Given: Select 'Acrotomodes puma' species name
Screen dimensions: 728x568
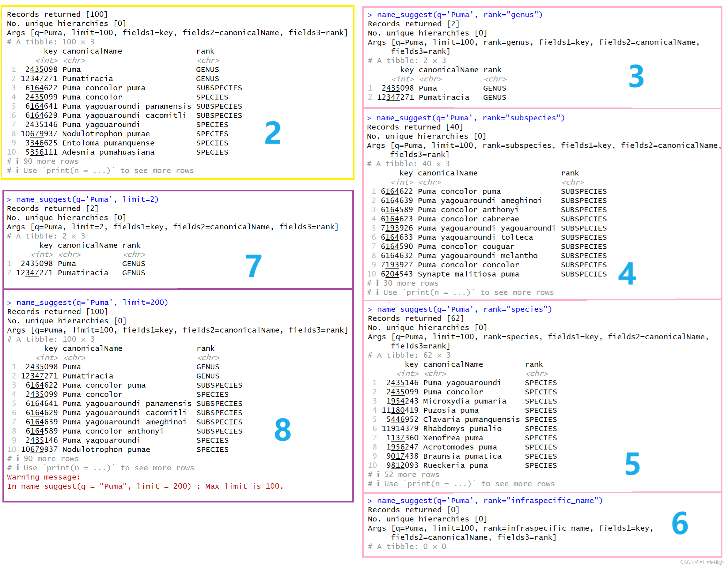Looking at the screenshot, I should click(x=460, y=447).
